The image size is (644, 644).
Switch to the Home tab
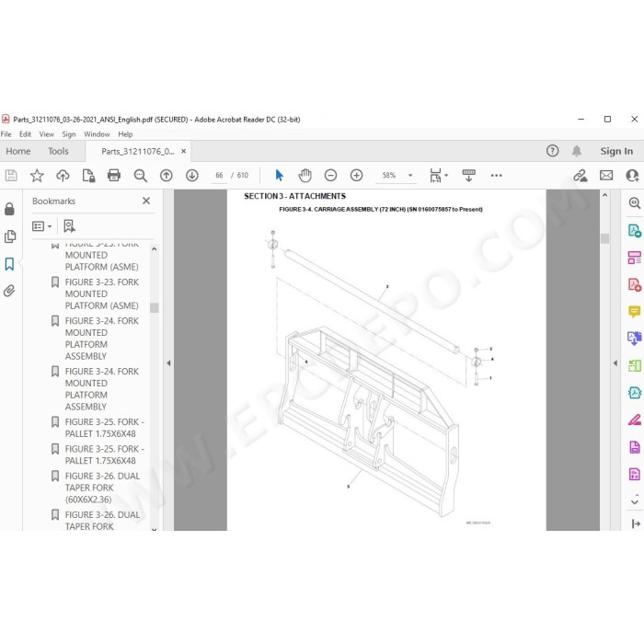(x=18, y=151)
